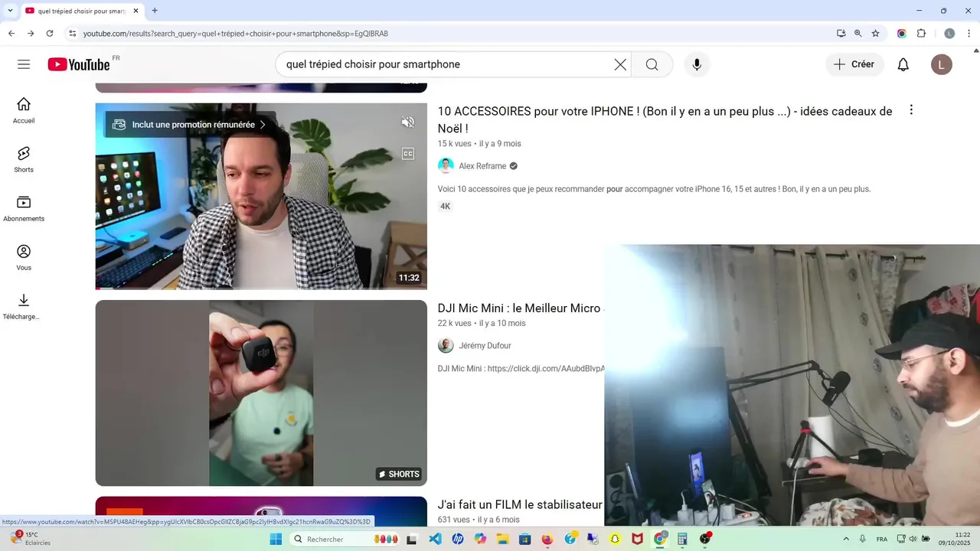Open the zoom indicator in address bar

coord(858,34)
